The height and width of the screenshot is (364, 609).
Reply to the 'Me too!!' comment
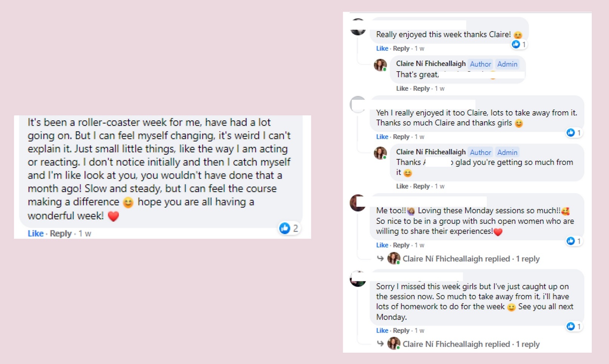point(401,245)
